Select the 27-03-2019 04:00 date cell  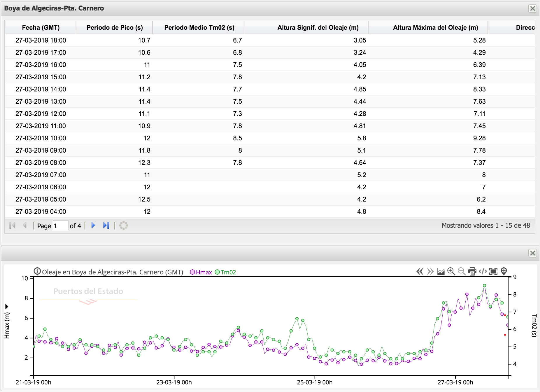pyautogui.click(x=41, y=211)
